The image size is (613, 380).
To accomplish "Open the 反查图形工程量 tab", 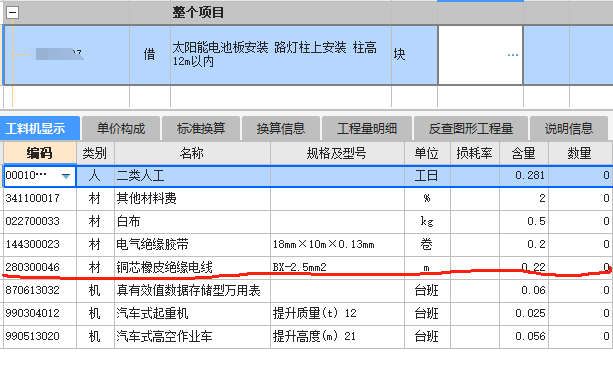I will 471,128.
